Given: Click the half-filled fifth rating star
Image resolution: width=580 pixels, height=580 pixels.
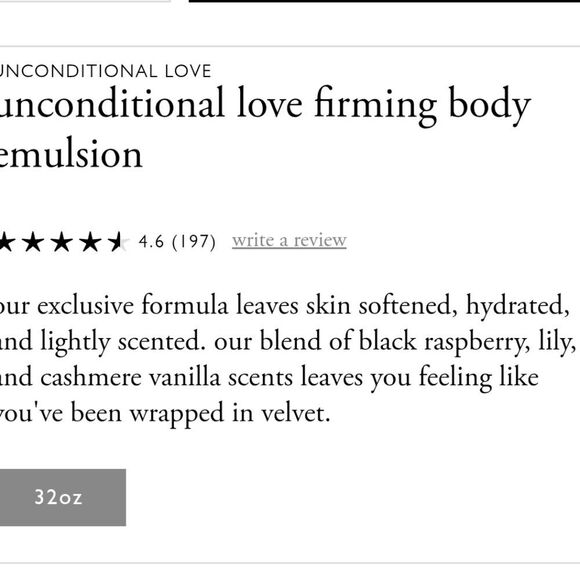Looking at the screenshot, I should click(x=118, y=242).
